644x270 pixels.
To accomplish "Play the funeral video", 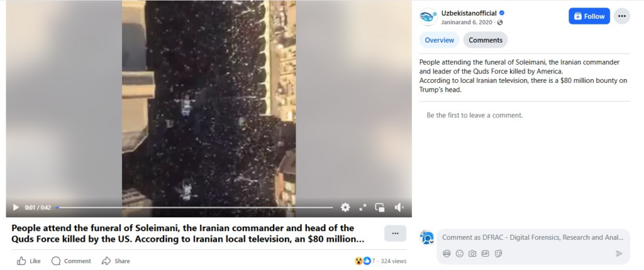I will (16, 208).
